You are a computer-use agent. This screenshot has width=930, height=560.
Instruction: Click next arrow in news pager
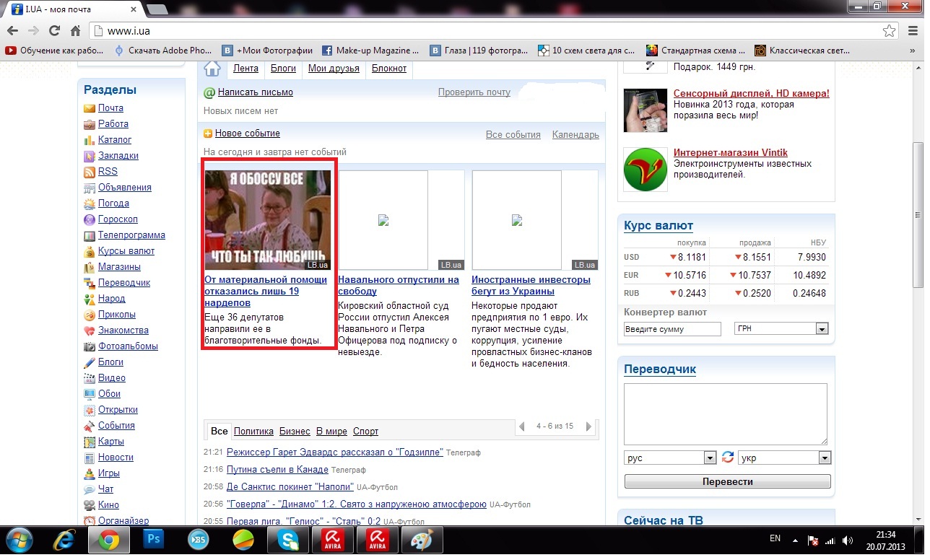tap(588, 426)
